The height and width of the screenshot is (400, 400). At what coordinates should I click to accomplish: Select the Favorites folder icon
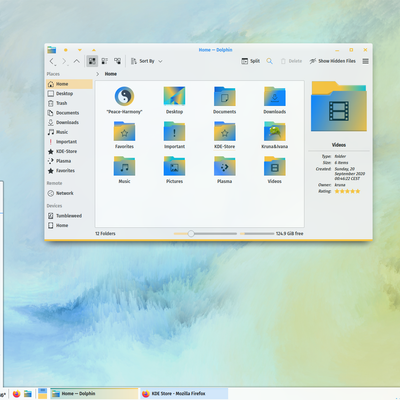[x=124, y=131]
